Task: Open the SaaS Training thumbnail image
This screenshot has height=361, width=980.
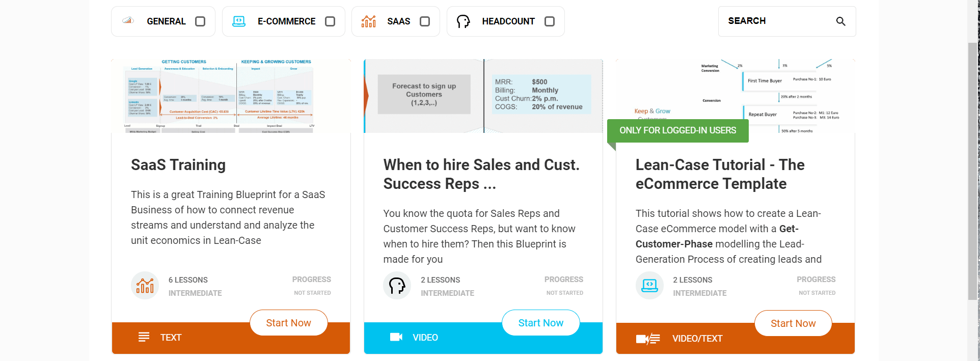Action: pos(231,96)
